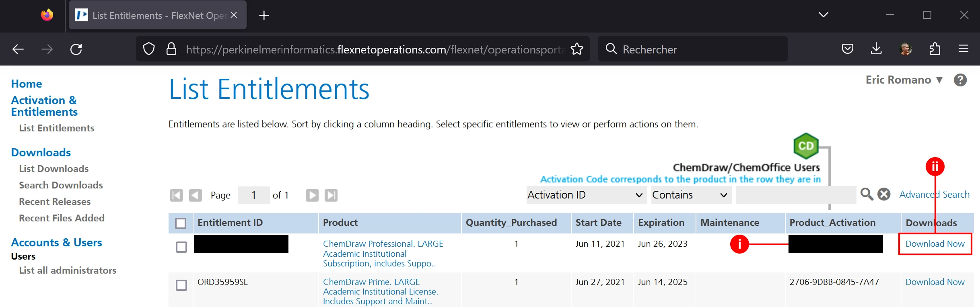Run search with magnifier icon

click(x=867, y=194)
